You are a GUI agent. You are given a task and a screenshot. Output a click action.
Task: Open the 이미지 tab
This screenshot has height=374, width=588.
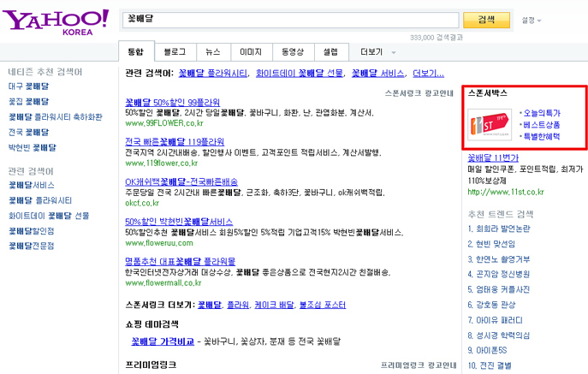pyautogui.click(x=251, y=51)
